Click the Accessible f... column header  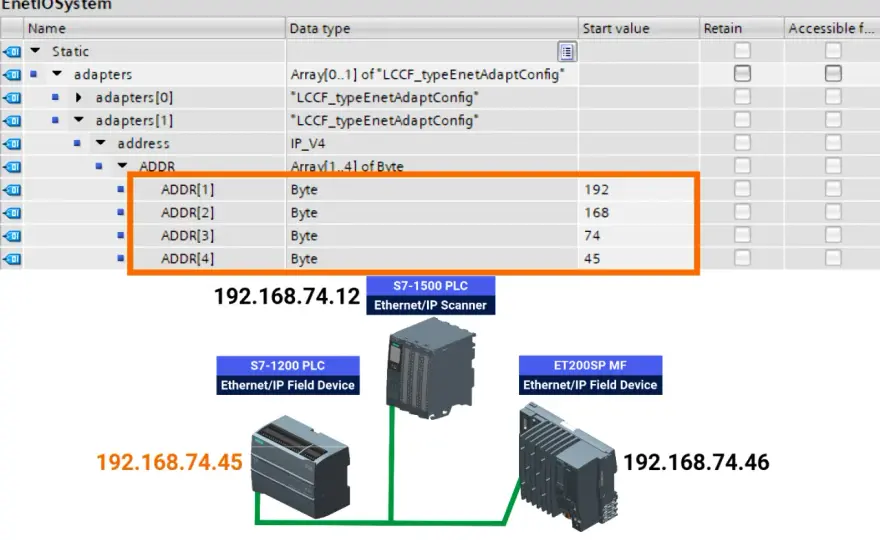click(832, 28)
